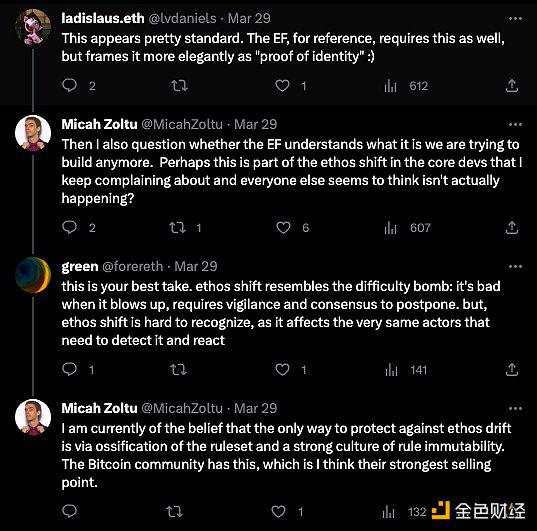Reply to ladislaus.eth's tweet
This screenshot has height=531, width=537.
(x=70, y=85)
